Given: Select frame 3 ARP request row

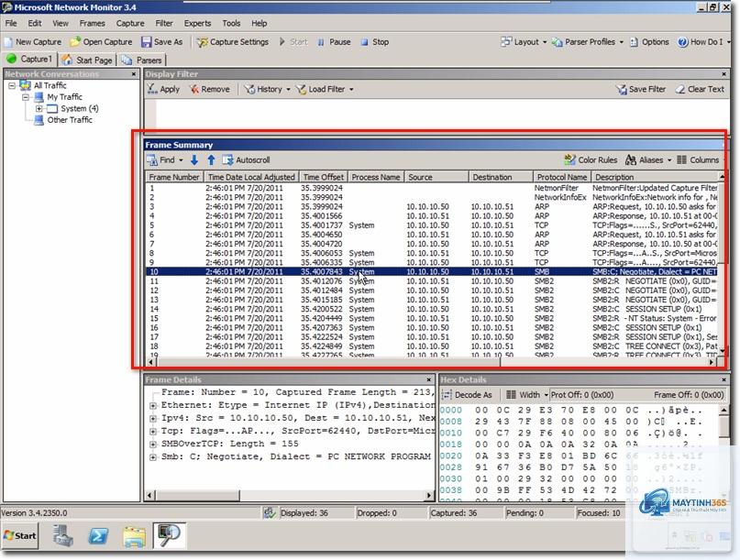Looking at the screenshot, I should pos(432,206).
